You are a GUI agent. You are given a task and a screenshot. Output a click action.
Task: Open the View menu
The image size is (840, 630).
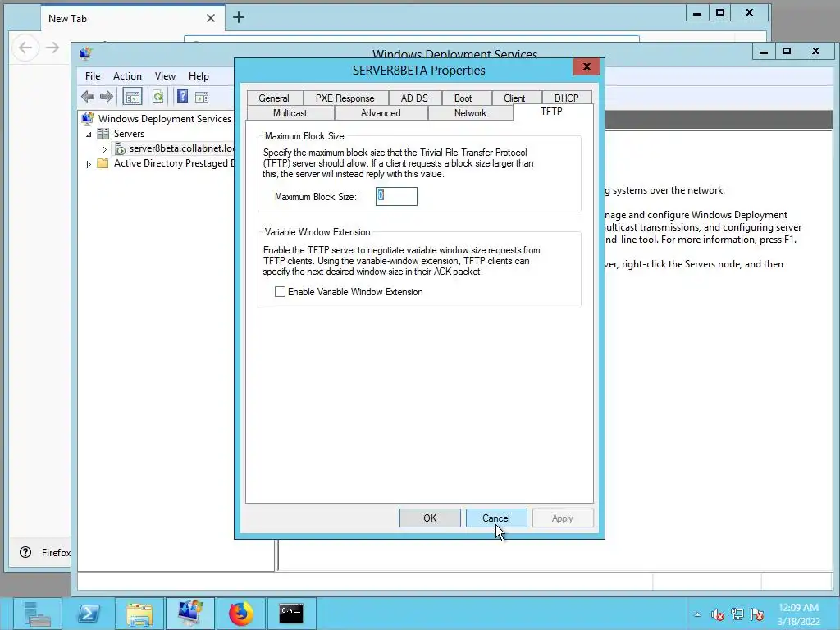click(165, 76)
